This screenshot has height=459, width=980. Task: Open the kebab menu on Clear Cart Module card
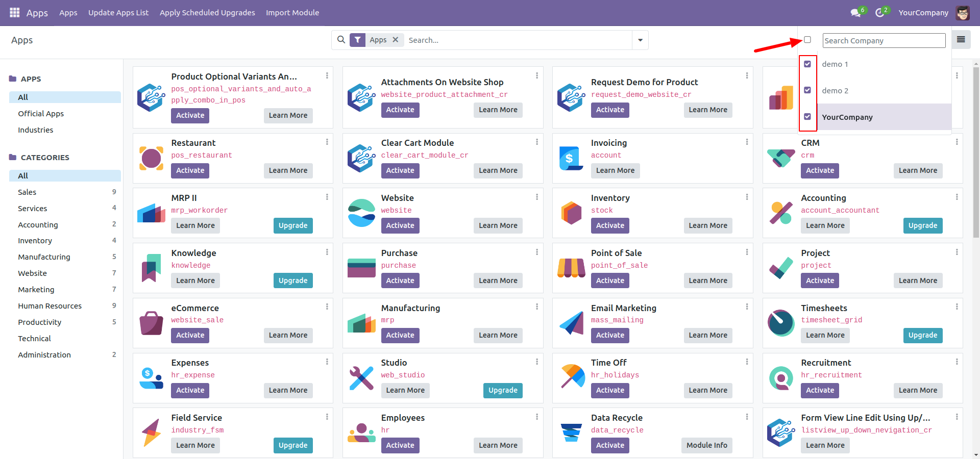coord(537,142)
